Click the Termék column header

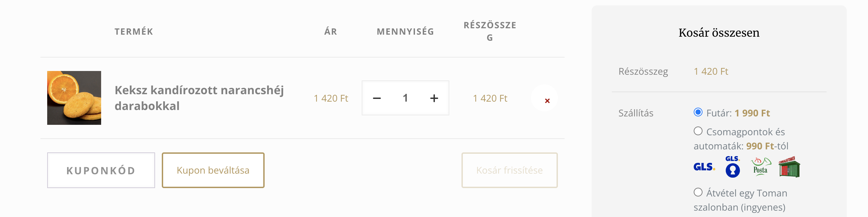pyautogui.click(x=134, y=32)
